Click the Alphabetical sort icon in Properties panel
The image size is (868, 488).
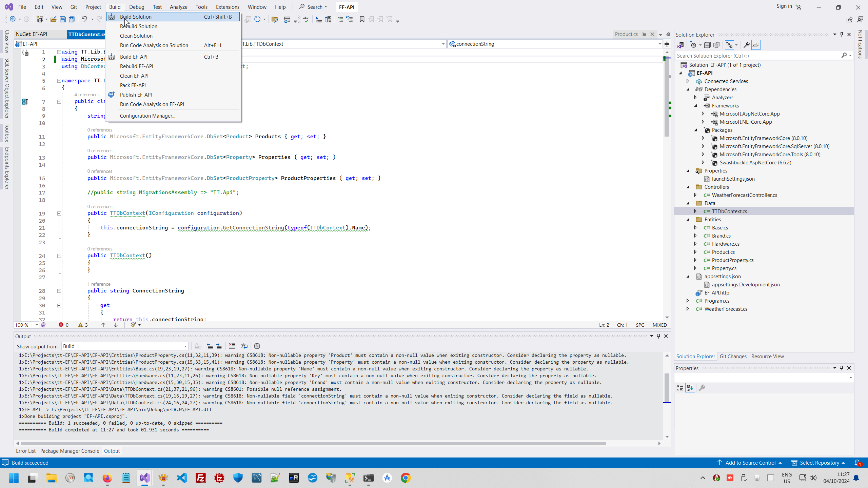[x=690, y=388]
